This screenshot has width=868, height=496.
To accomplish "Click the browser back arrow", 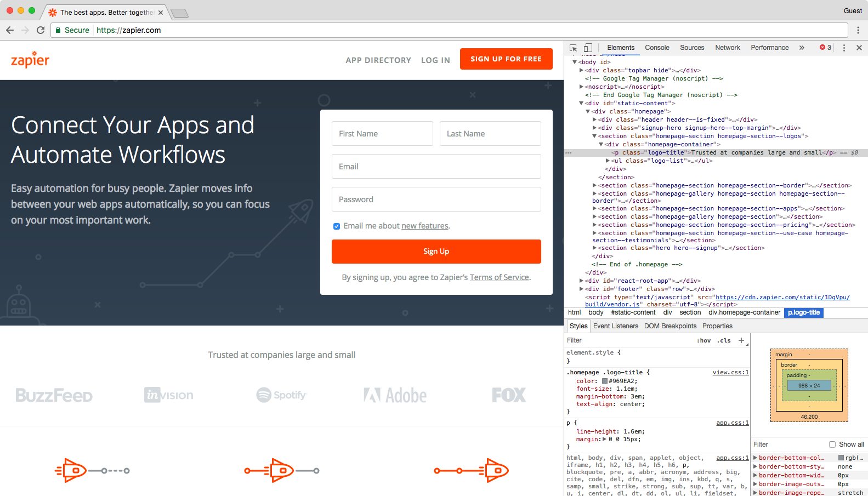I will coord(10,30).
